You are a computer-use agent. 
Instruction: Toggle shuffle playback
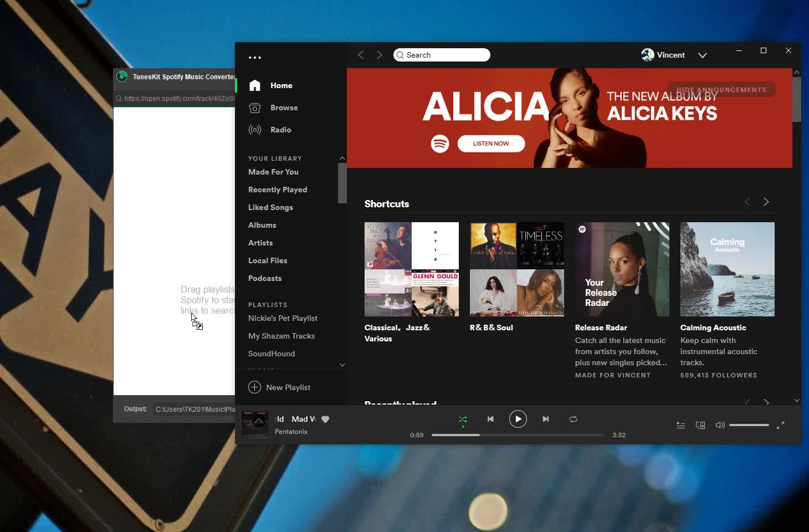point(463,420)
